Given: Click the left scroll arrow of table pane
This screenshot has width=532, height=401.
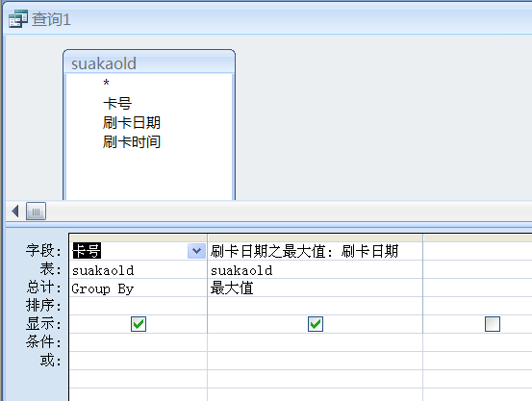Looking at the screenshot, I should pos(15,211).
